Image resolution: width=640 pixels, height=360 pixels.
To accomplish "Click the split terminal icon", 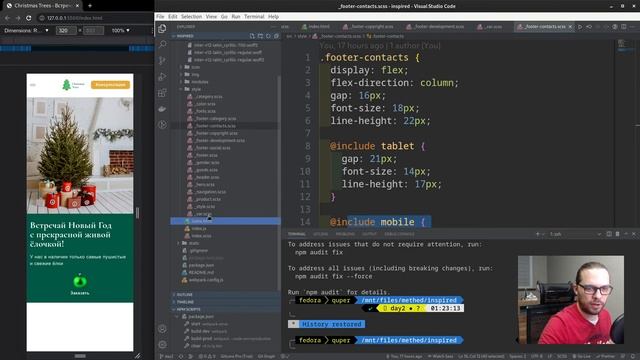I will tap(609, 234).
